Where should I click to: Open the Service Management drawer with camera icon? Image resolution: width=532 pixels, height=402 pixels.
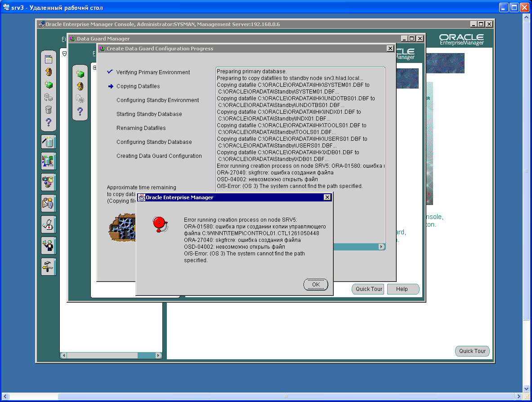(49, 182)
